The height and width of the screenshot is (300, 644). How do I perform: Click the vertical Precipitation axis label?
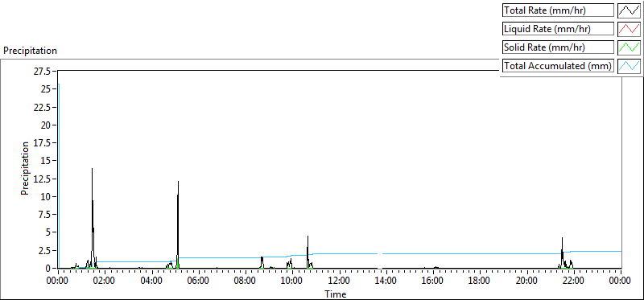(25, 168)
